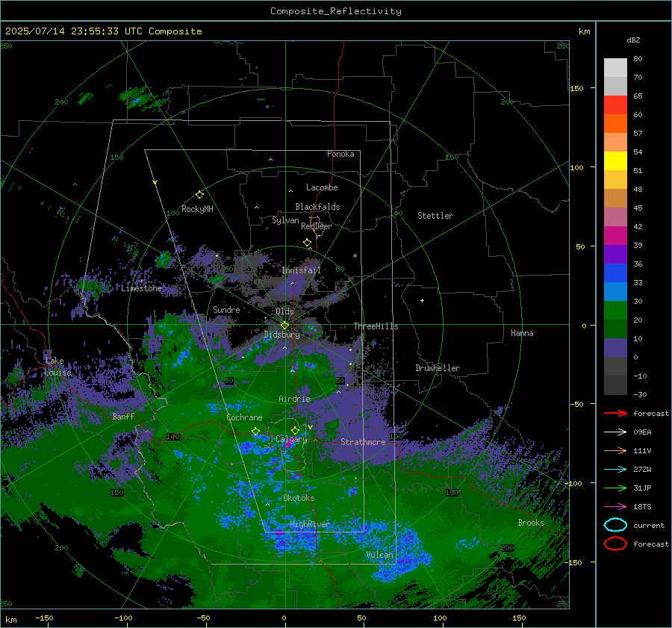Viewport: 672px width, 628px height.
Task: Click the -150 tick on bottom km axis
Action: coord(44,618)
